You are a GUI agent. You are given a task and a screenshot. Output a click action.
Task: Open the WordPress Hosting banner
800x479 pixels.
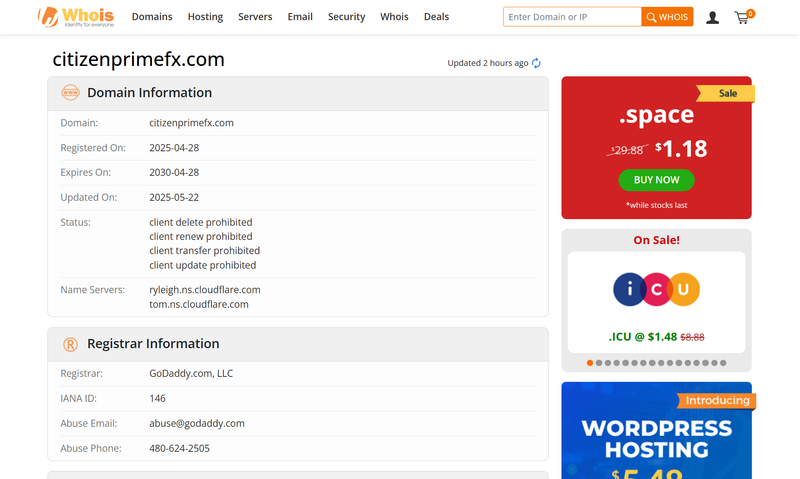tap(656, 431)
